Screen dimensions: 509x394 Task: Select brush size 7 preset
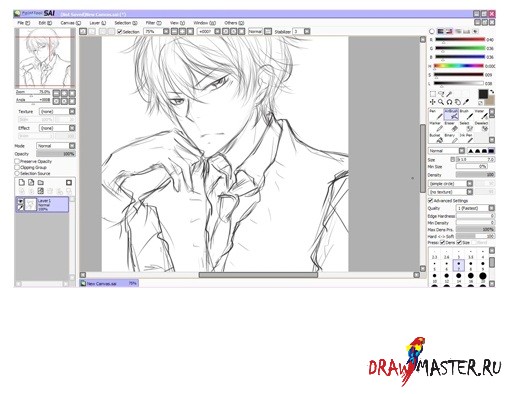pos(459,265)
